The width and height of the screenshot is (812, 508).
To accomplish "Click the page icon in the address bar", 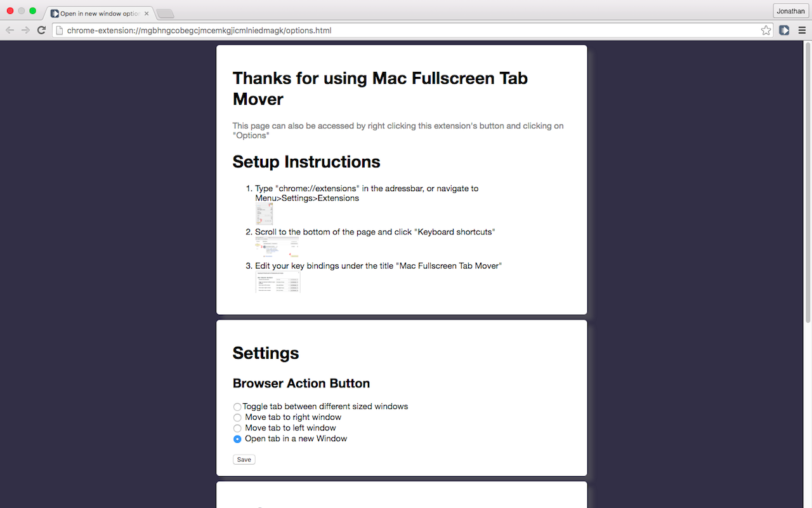I will click(60, 30).
